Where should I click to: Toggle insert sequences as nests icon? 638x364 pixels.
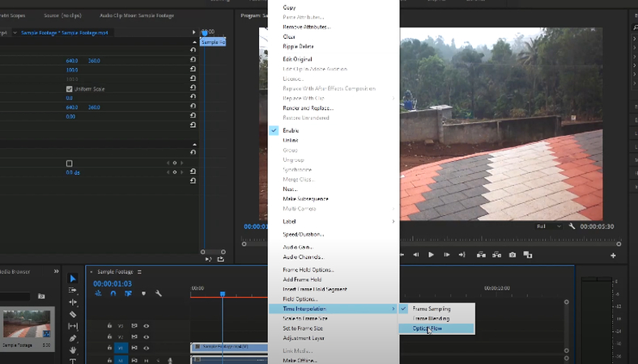98,294
